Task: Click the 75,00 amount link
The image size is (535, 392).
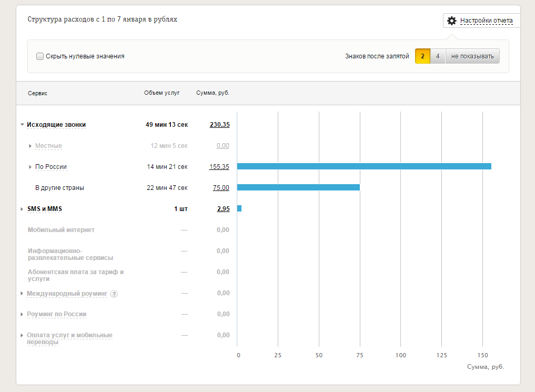Action: pyautogui.click(x=221, y=188)
